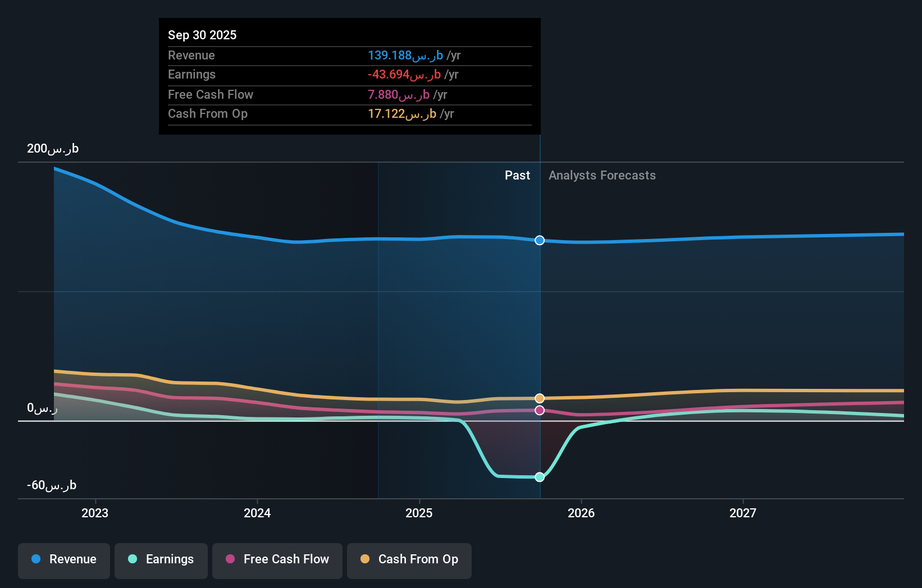Select the Revenue marker on the chart line
Screen dimensions: 922x588
540,240
